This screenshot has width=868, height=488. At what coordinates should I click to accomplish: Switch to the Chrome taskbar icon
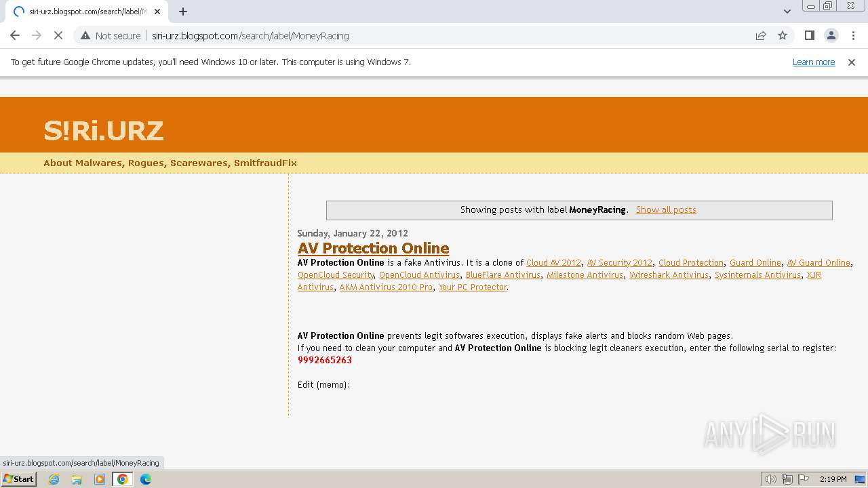pyautogui.click(x=123, y=479)
